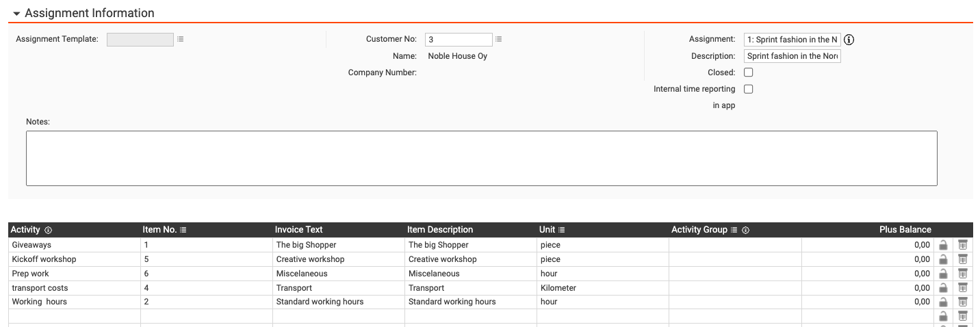The width and height of the screenshot is (980, 327).
Task: Click the lock icon on transport costs row
Action: tap(943, 288)
